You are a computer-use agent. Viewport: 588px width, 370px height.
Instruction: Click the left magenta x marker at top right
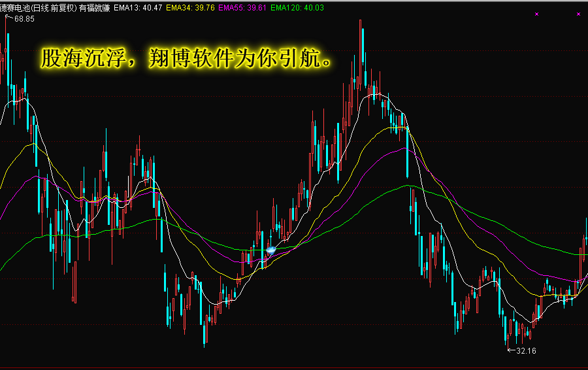536,14
